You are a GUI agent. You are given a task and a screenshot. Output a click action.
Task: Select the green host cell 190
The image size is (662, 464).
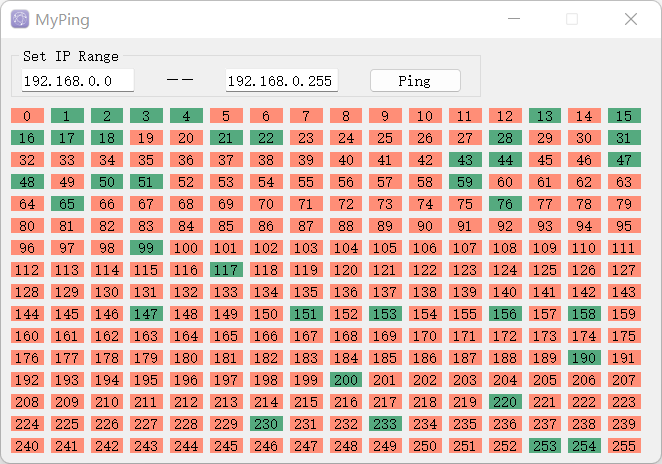(x=584, y=358)
